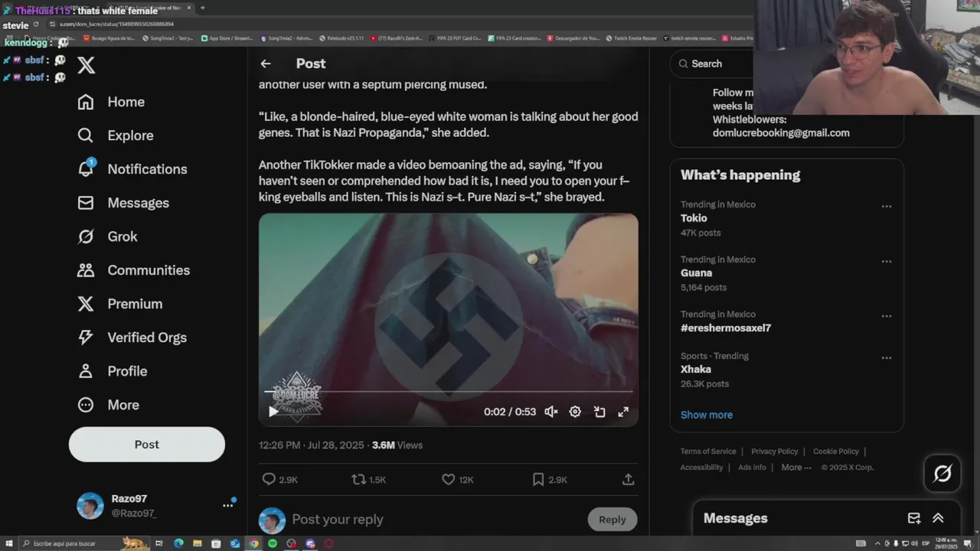Unmute the video audio
This screenshot has width=980, height=551.
point(550,412)
